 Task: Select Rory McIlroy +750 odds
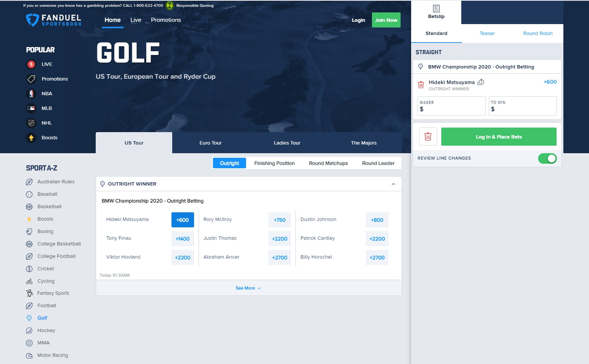pos(280,220)
